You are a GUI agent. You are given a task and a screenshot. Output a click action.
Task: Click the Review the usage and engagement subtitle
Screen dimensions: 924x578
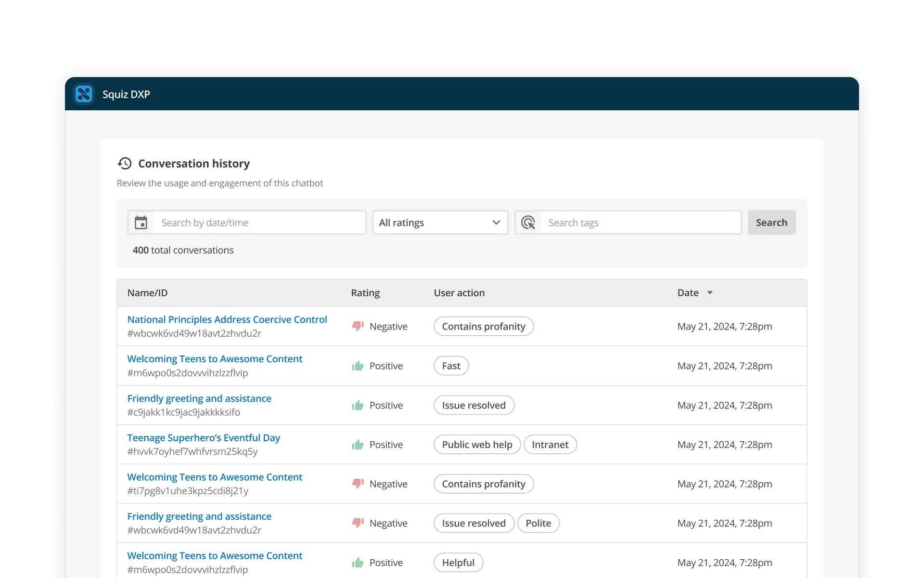220,183
